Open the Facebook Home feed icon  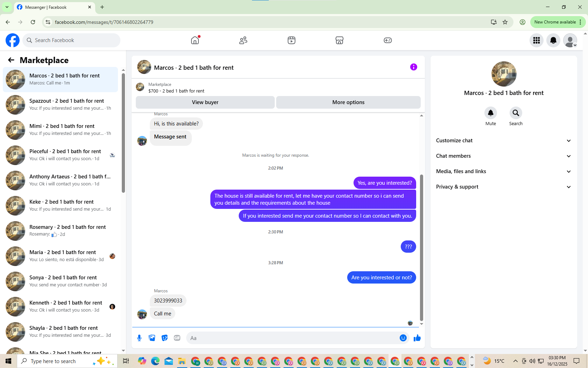[195, 40]
